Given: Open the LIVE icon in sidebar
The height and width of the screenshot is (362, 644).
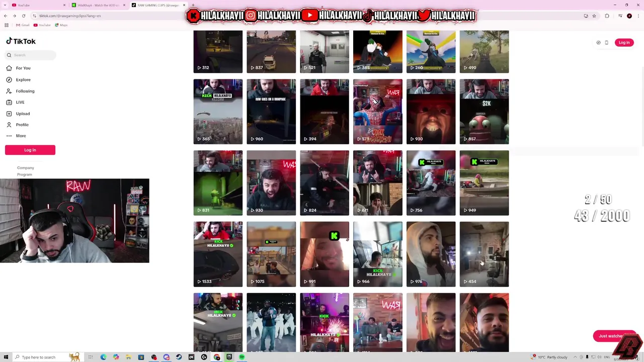Looking at the screenshot, I should pos(9,102).
